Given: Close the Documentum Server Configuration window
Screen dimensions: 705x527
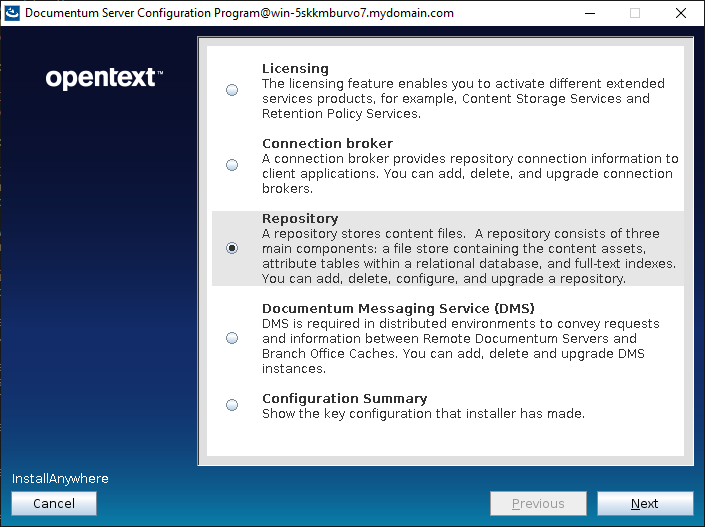Looking at the screenshot, I should tap(681, 13).
